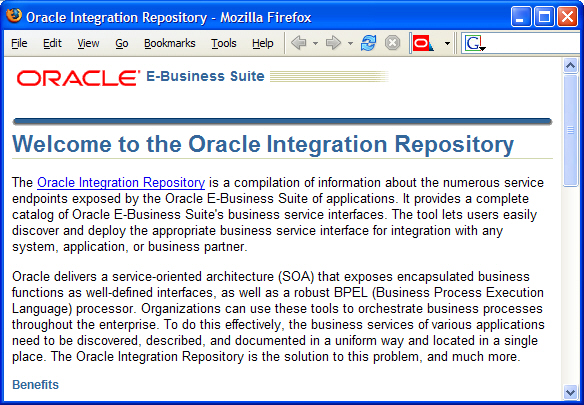Reload the page with the refresh icon
This screenshot has height=405, width=584.
[368, 43]
